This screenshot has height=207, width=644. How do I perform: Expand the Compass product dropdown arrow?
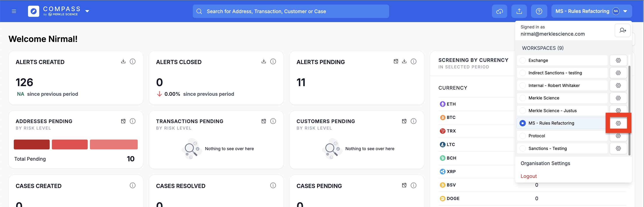click(87, 11)
